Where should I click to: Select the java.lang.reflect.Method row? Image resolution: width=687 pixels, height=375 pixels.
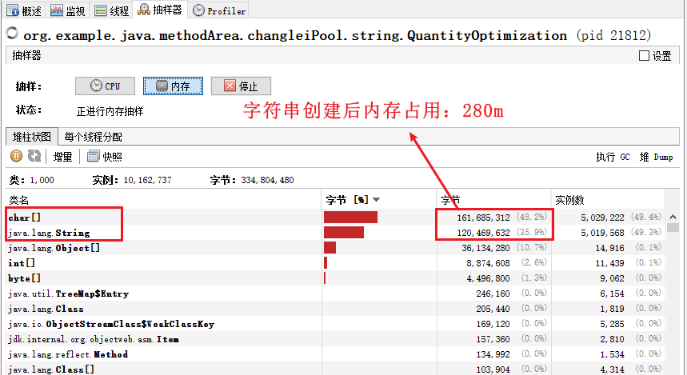pyautogui.click(x=335, y=354)
